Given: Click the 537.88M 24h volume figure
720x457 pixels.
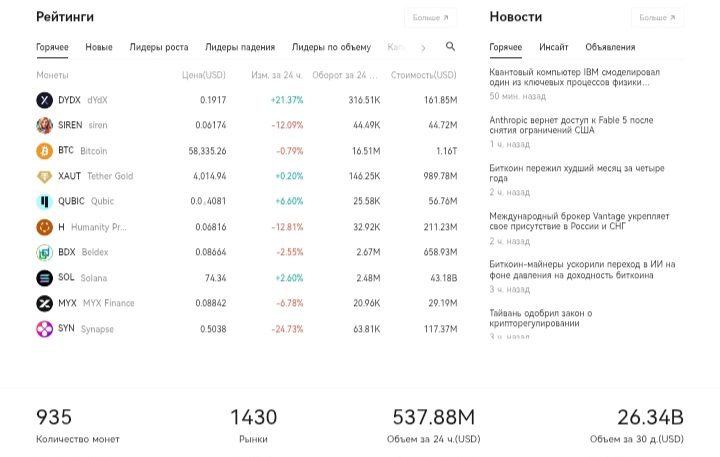Looking at the screenshot, I should 433,418.
